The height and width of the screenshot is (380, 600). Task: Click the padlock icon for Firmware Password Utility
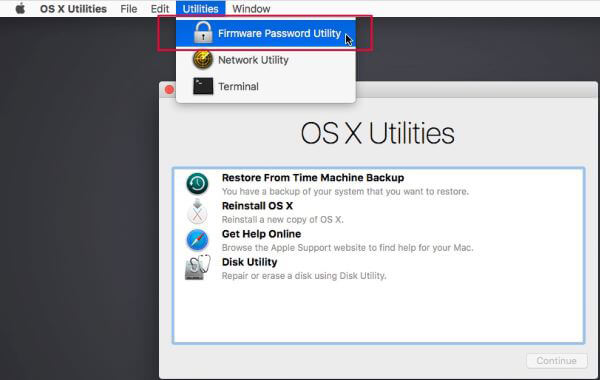[203, 33]
